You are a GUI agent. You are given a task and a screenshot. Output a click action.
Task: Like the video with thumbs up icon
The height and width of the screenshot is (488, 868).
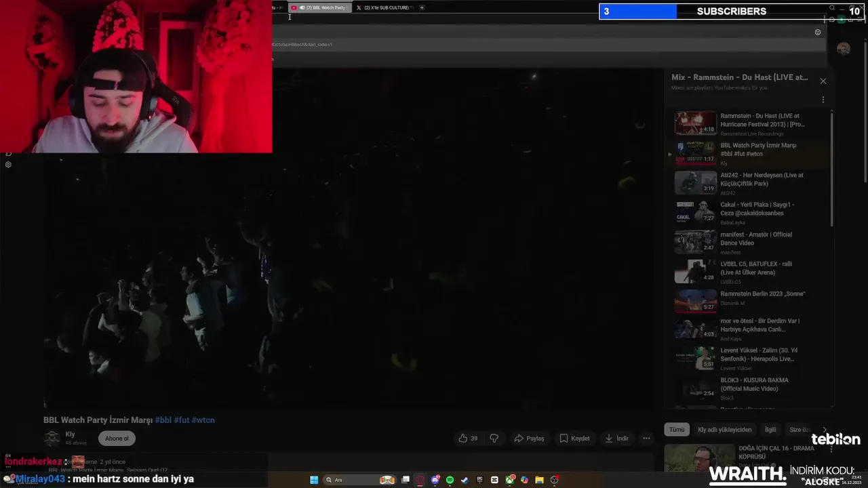tap(468, 439)
